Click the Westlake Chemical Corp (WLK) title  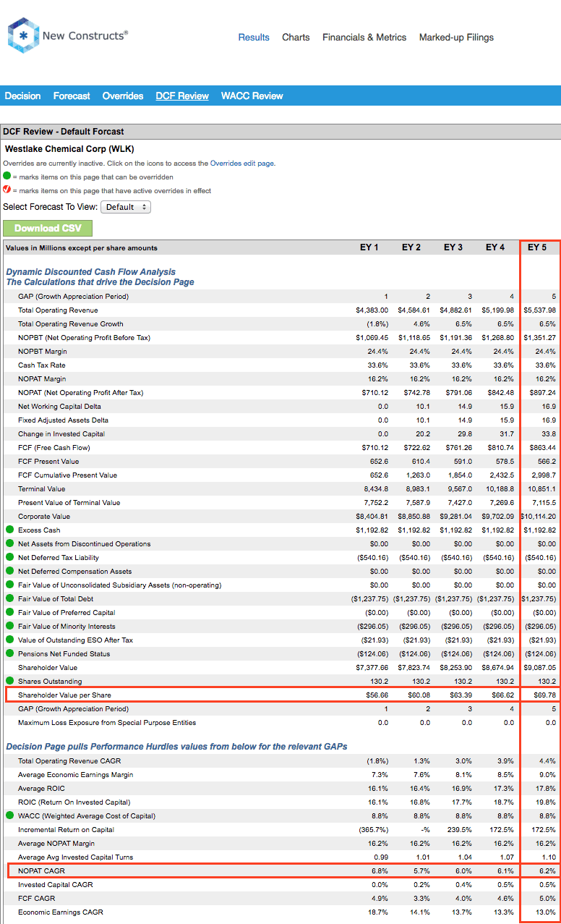point(69,149)
